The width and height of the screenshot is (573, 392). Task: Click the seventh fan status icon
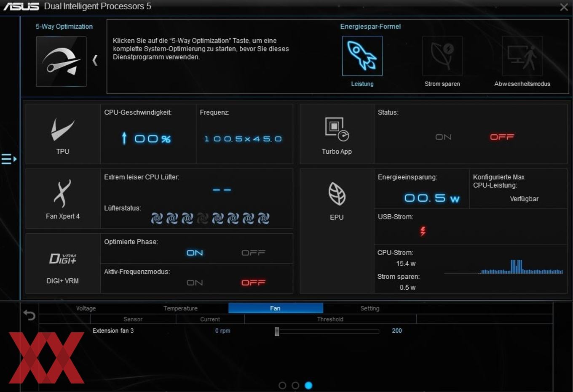tap(248, 218)
